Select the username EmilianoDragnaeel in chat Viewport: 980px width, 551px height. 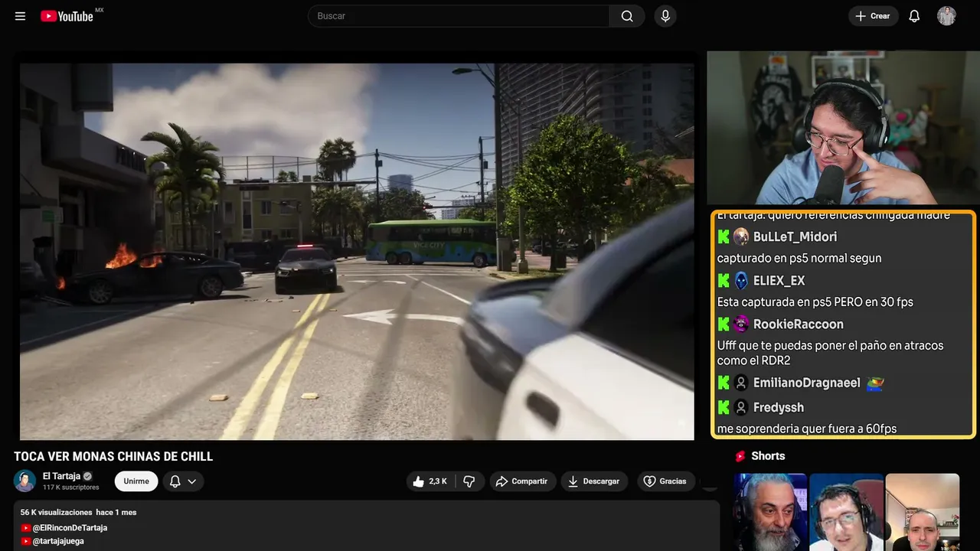807,383
